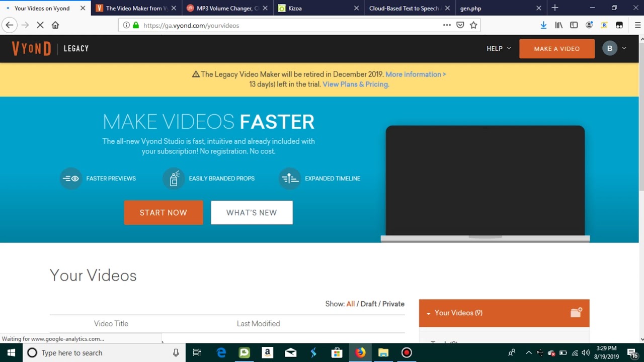644x362 pixels.
Task: Stop loading the page
Action: pos(40,25)
